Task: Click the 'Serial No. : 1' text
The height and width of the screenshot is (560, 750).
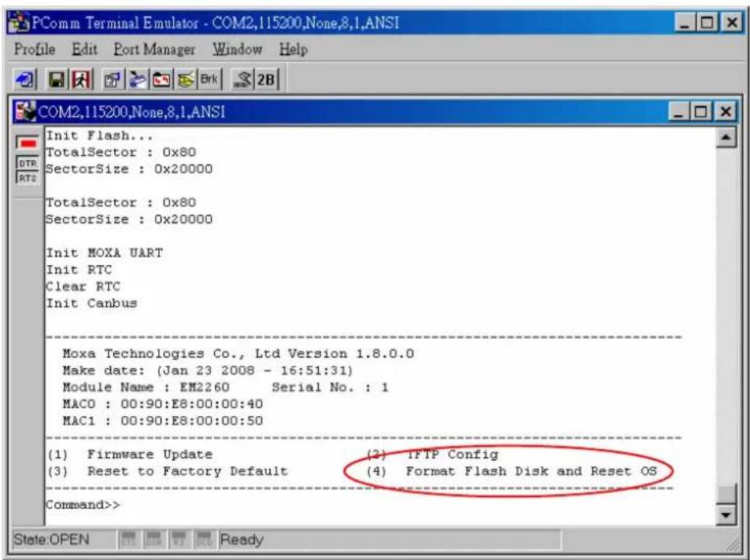Action: point(330,387)
